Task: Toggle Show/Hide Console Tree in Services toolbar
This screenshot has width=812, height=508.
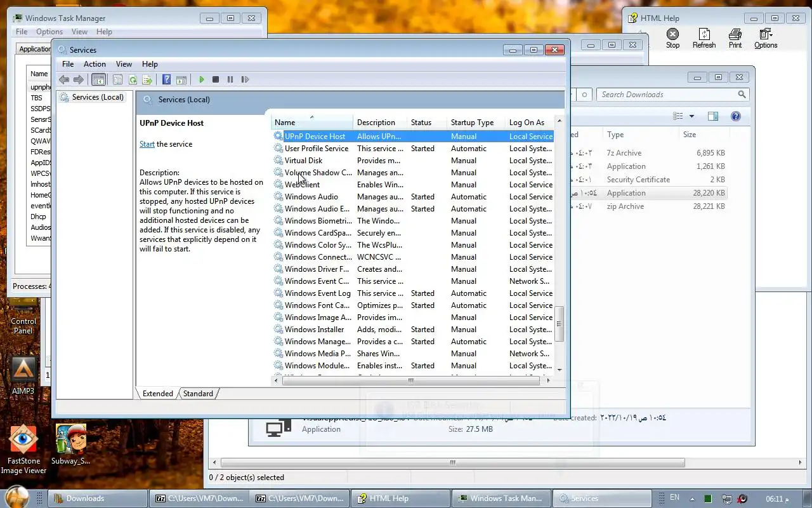Action: 98,79
